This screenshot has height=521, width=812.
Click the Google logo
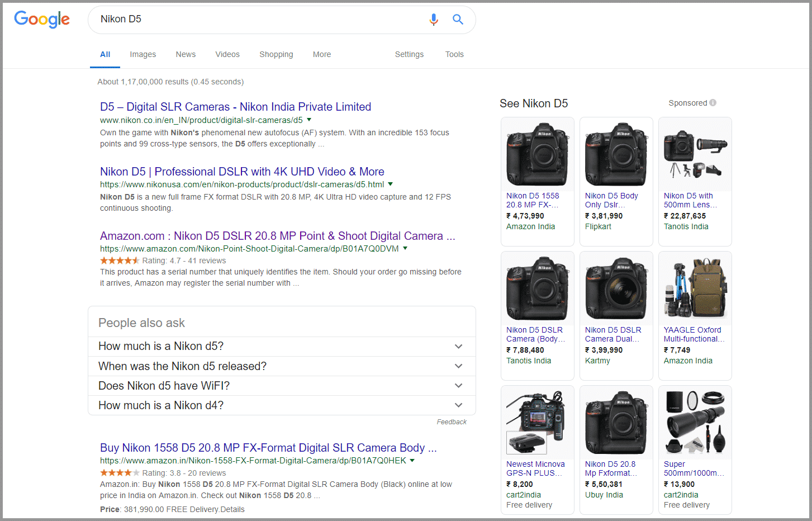[x=42, y=19]
